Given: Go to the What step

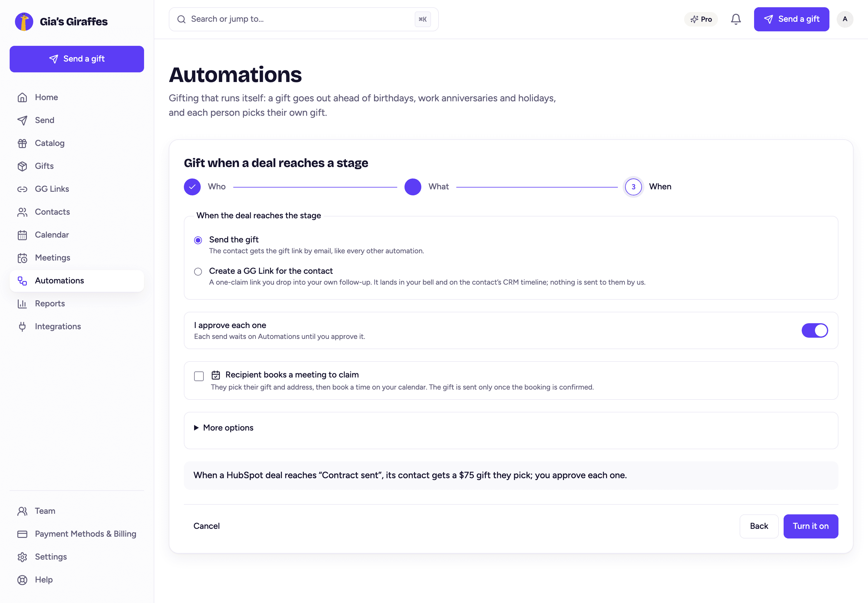Looking at the screenshot, I should click(413, 187).
